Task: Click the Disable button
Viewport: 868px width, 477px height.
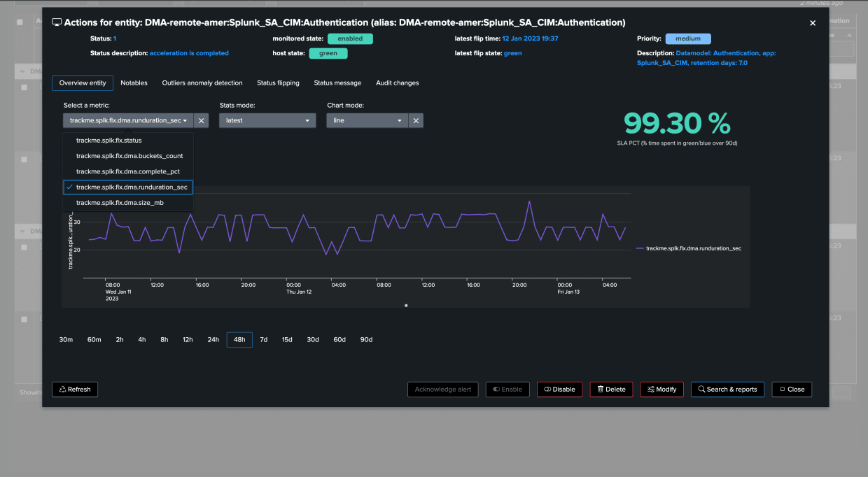Action: 559,390
